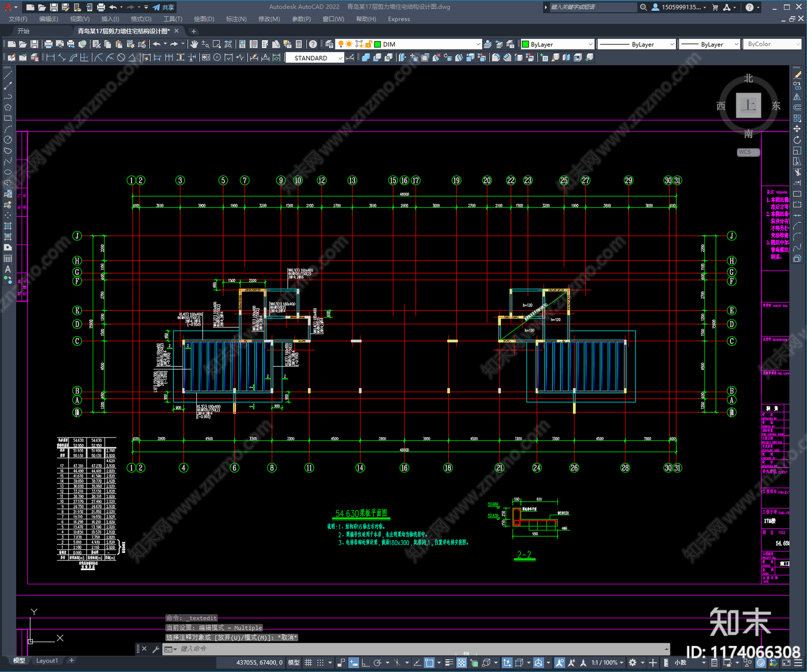Select the Line tool in draw toolbar
Image resolution: width=807 pixels, height=672 pixels.
pos(8,75)
